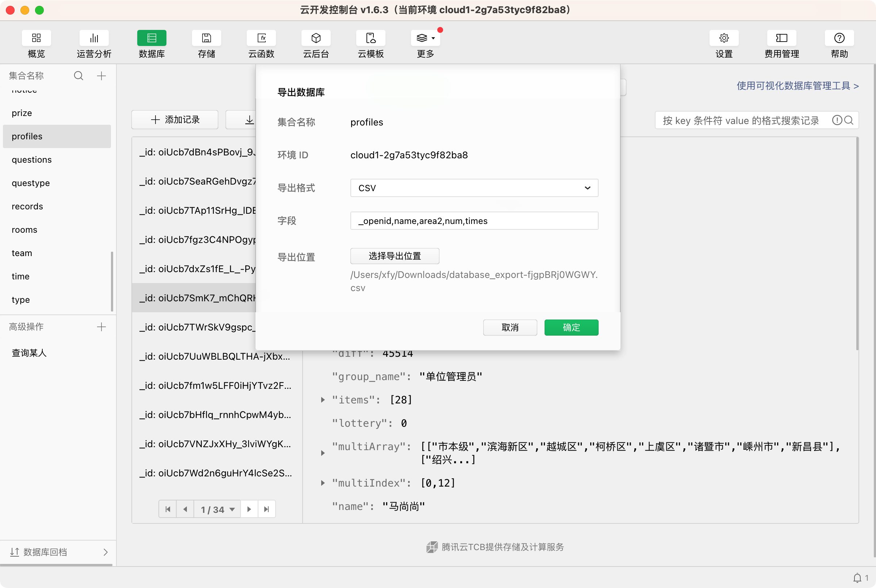The image size is (876, 588).
Task: Click 选择导出位置 button
Action: click(x=395, y=256)
